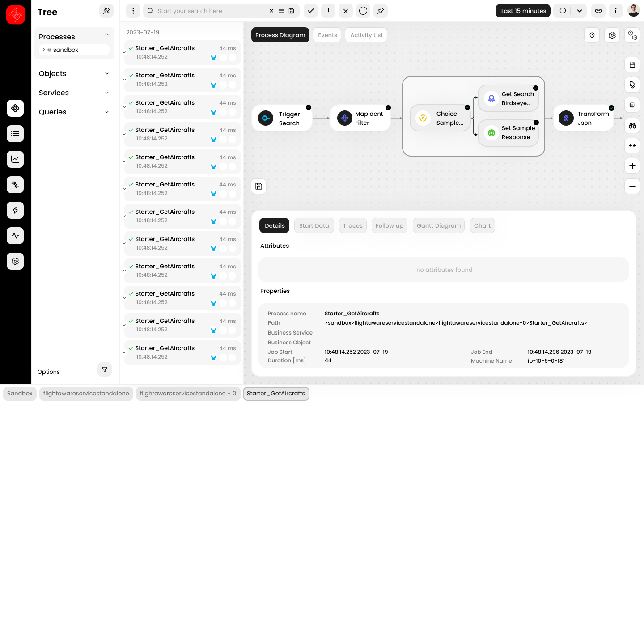Click the copy link icon in header

598,11
